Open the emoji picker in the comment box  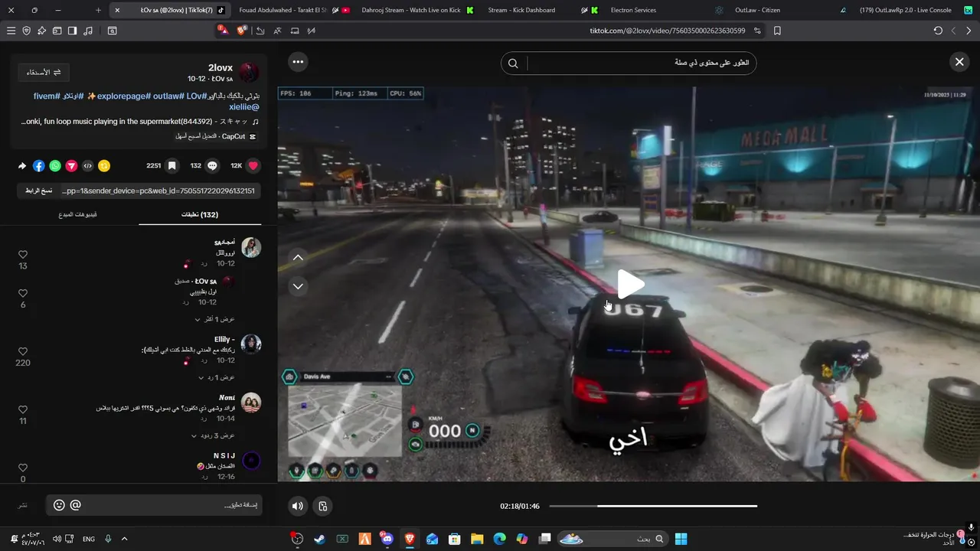59,505
